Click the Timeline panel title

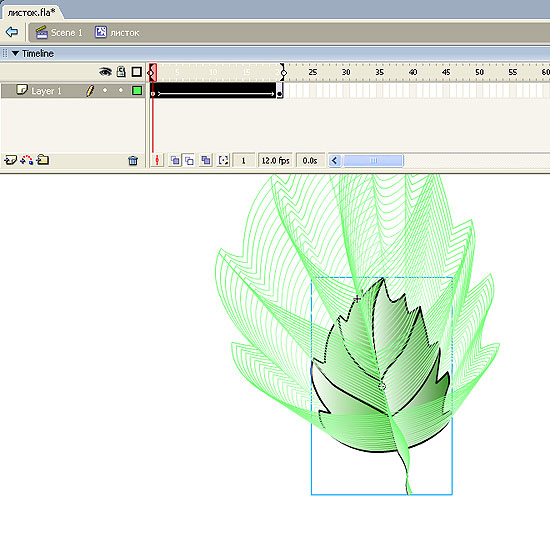click(x=38, y=53)
